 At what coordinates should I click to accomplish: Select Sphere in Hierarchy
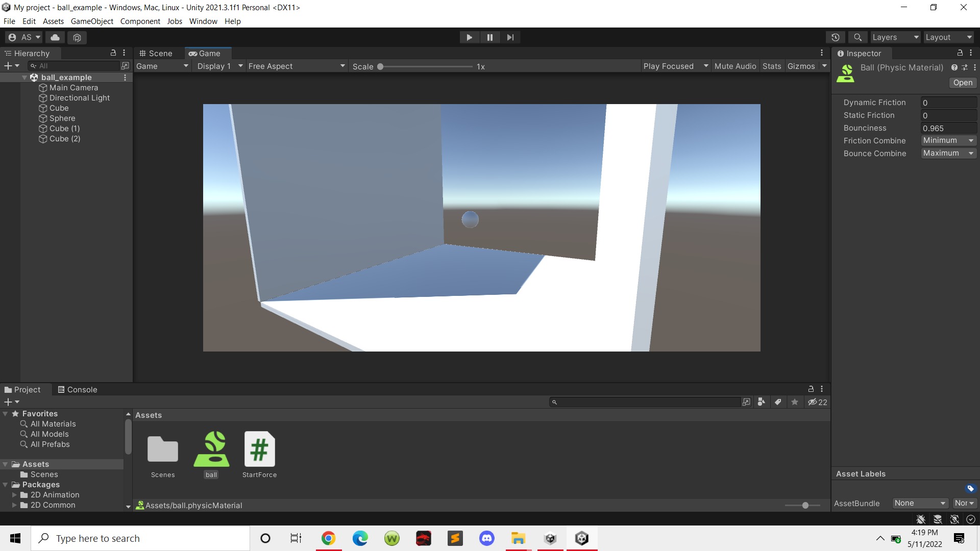tap(62, 118)
